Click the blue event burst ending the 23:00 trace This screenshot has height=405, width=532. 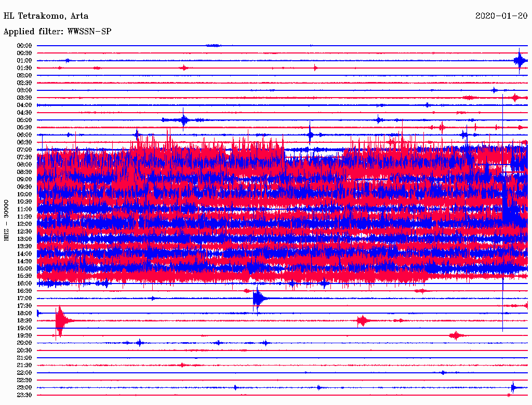(x=515, y=387)
